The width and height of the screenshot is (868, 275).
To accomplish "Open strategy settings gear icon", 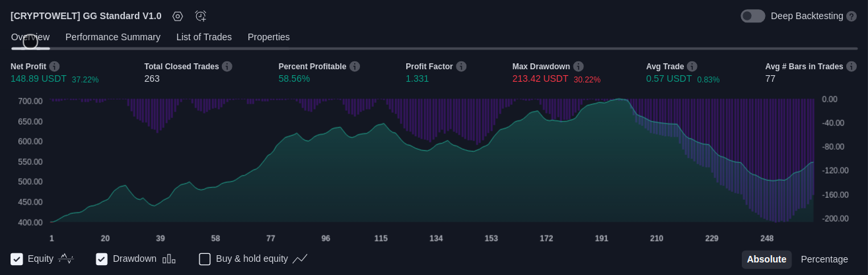I will coord(178,16).
